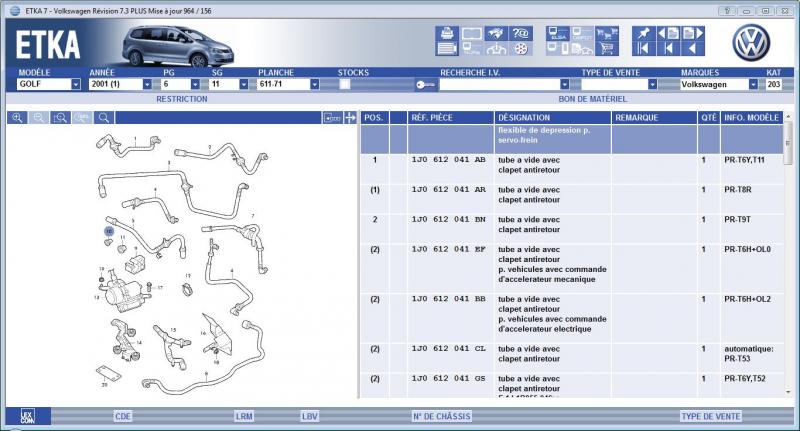Go to previous document page icon
Image resolution: width=800 pixels, height=431 pixels.
coord(668,33)
